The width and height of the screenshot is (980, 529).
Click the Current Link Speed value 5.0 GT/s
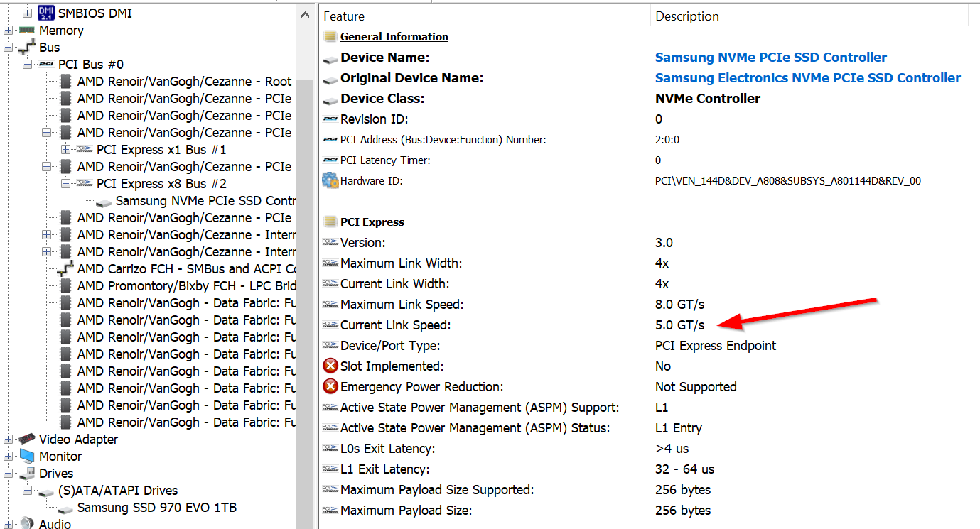pyautogui.click(x=680, y=325)
